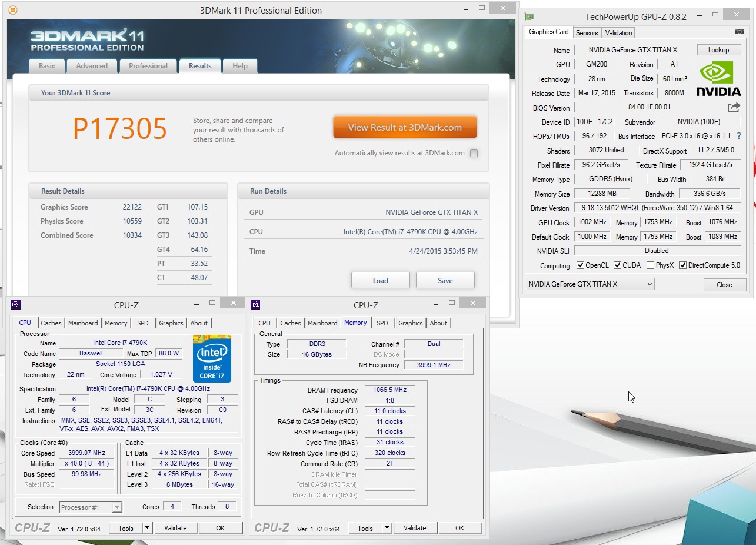This screenshot has width=756, height=545.
Task: Click the Physics Score value 10559
Action: click(x=132, y=221)
